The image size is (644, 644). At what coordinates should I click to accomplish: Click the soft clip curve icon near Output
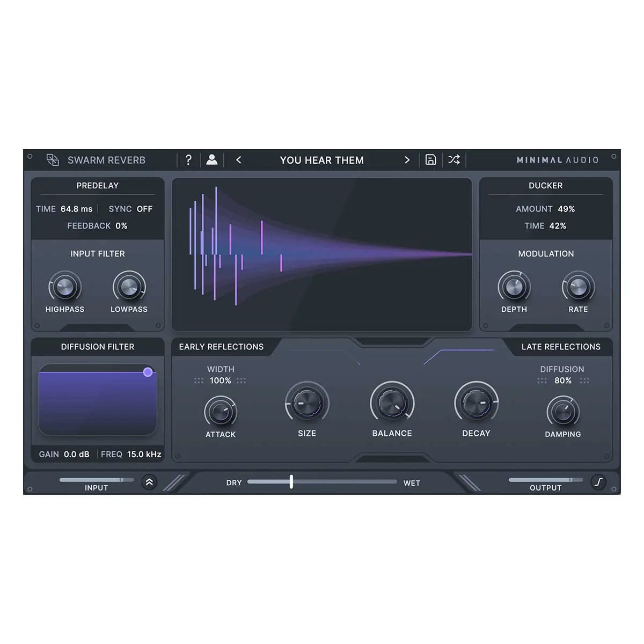pyautogui.click(x=599, y=482)
